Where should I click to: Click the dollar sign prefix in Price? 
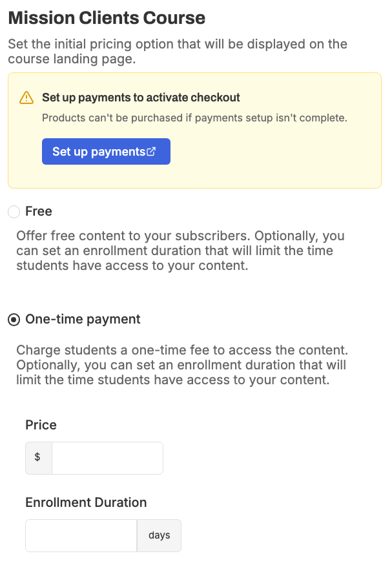tap(38, 458)
